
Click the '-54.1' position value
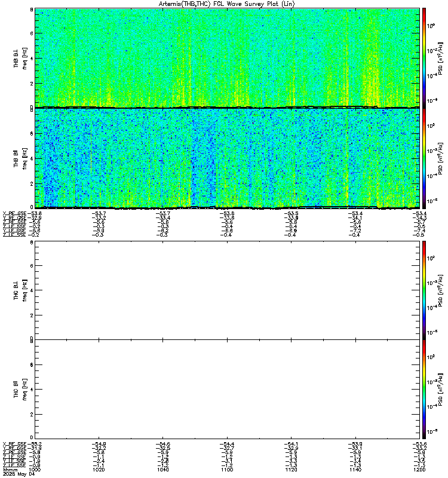point(291,444)
